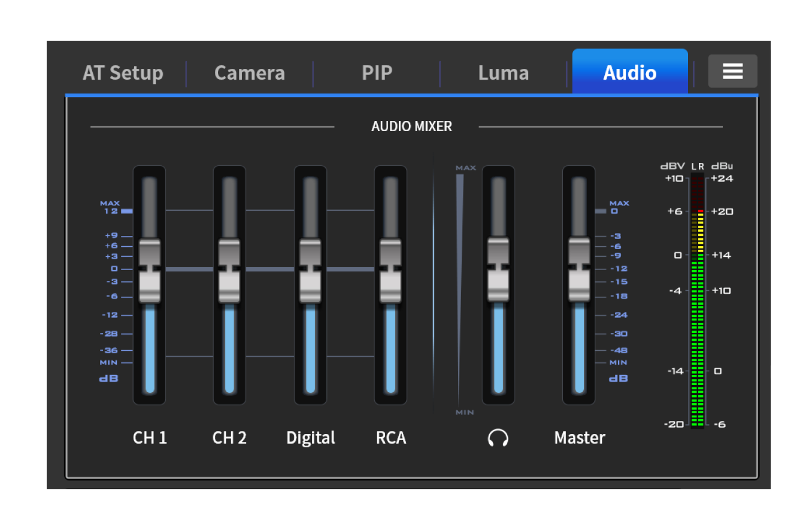Click the CH 2 channel label
The image size is (812, 509).
click(229, 438)
